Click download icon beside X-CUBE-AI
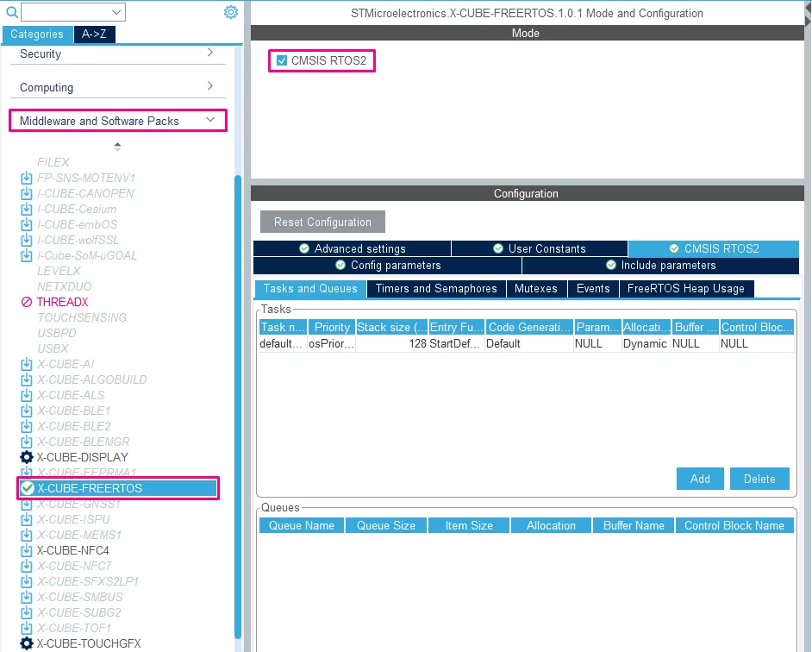The height and width of the screenshot is (652, 812). [x=27, y=364]
